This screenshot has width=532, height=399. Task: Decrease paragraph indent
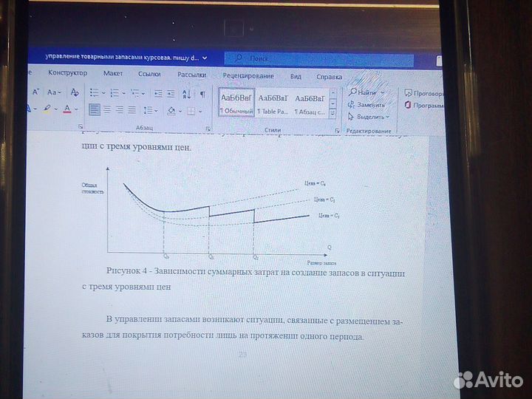(x=158, y=94)
